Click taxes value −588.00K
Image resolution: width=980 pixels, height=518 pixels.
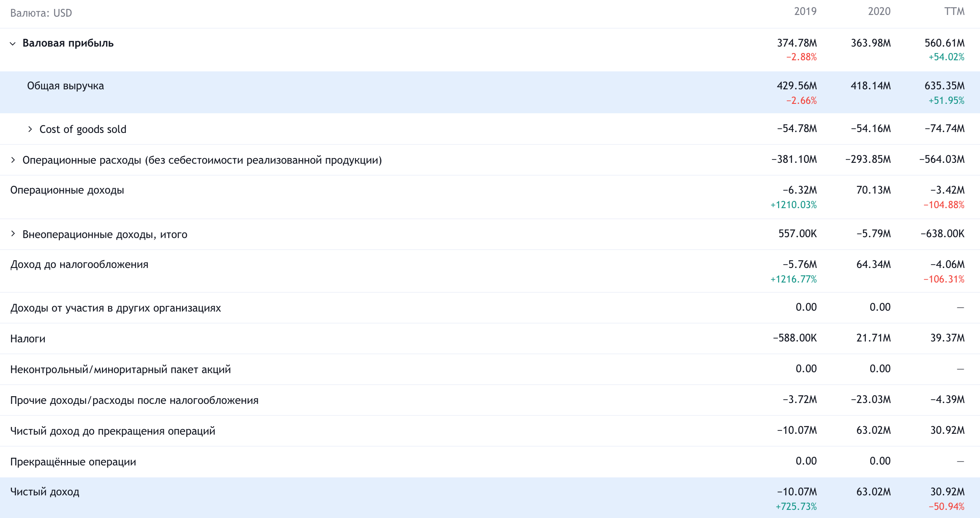pos(795,338)
